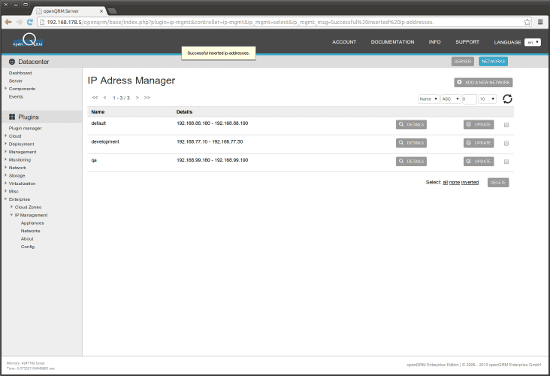Close the openQRM Server browser tab

[101, 11]
